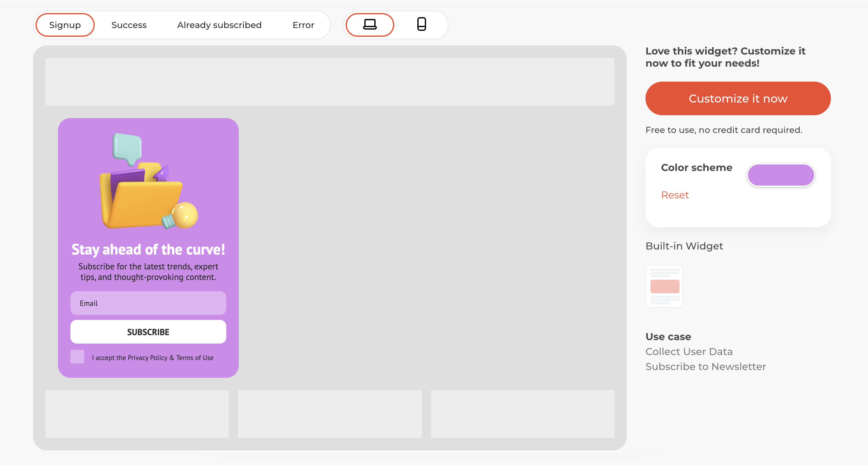Click the Stay ahead of the curve heading
The width and height of the screenshot is (868, 465).
point(148,249)
